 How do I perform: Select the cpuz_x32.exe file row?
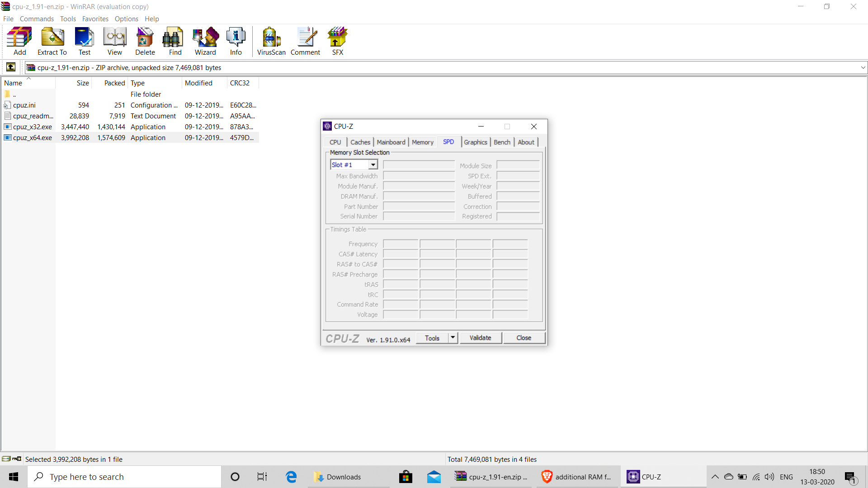(x=33, y=127)
